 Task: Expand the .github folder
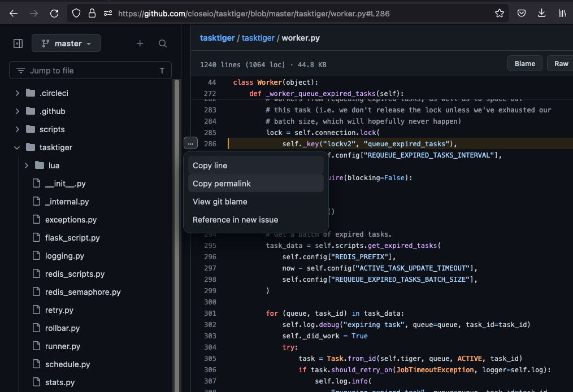pyautogui.click(x=17, y=111)
